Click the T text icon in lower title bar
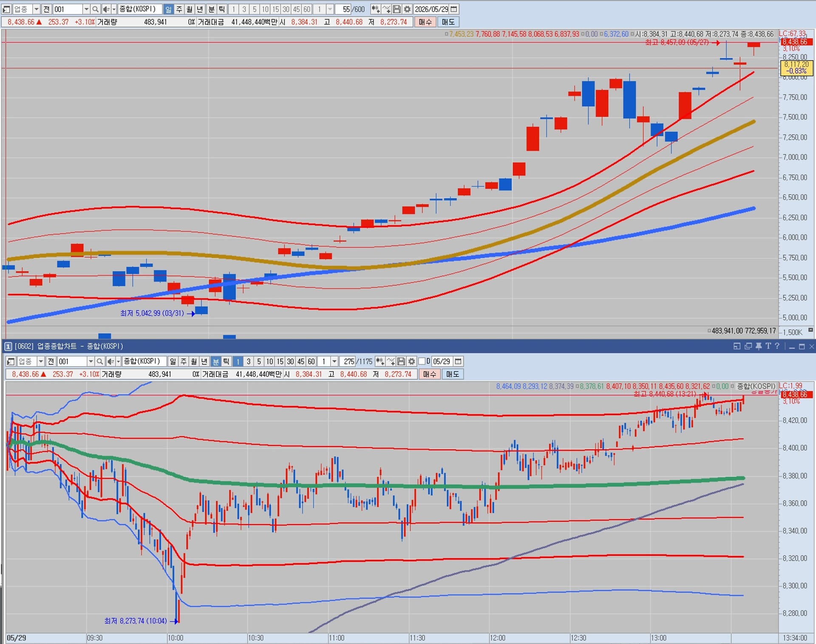The width and height of the screenshot is (816, 644). [x=768, y=346]
